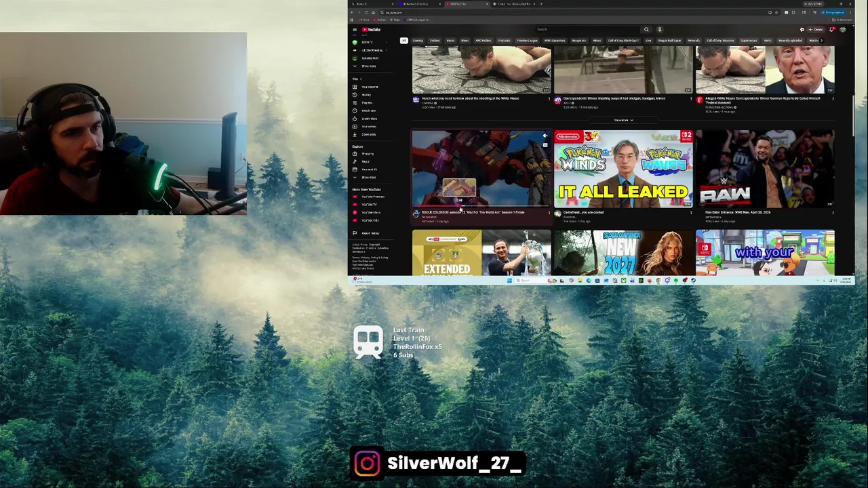The image size is (868, 488).
Task: Click the search magnifier button
Action: pos(646,29)
